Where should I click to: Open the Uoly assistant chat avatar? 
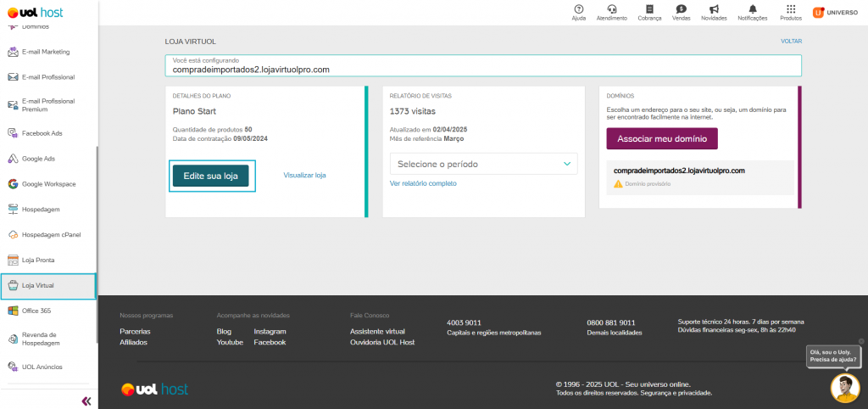pos(845,389)
